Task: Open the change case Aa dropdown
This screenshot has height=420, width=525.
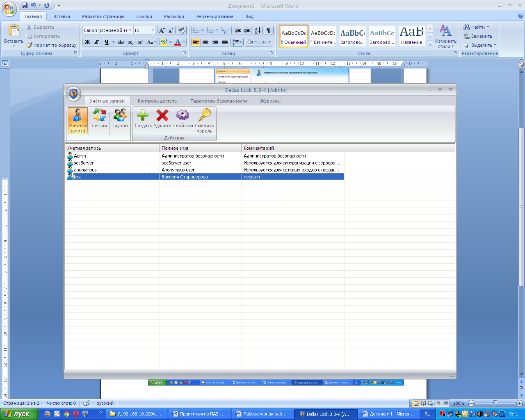Action: 152,42
